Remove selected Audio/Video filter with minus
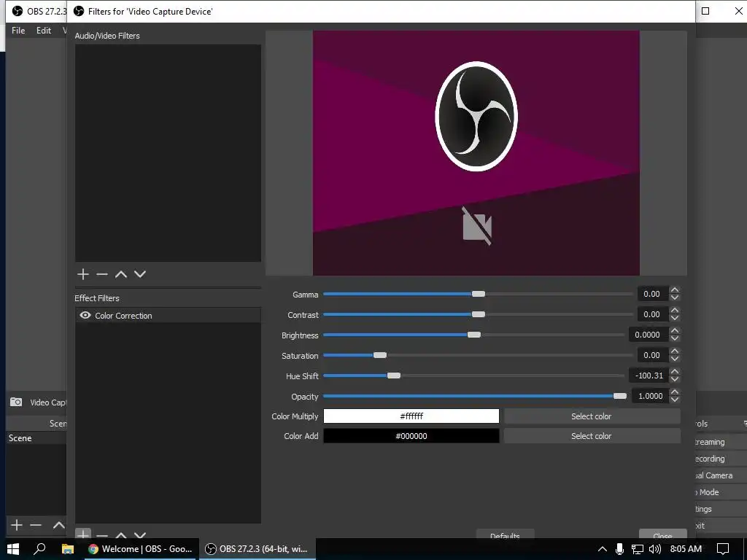The height and width of the screenshot is (560, 747). click(x=102, y=274)
